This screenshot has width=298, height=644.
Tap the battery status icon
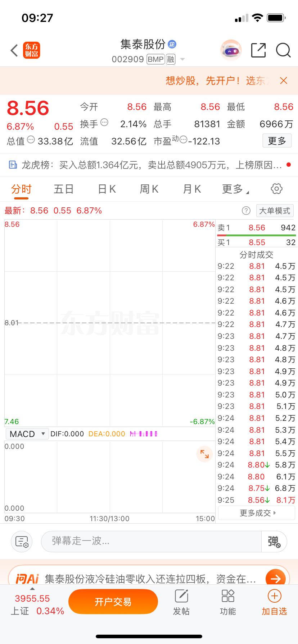276,18
